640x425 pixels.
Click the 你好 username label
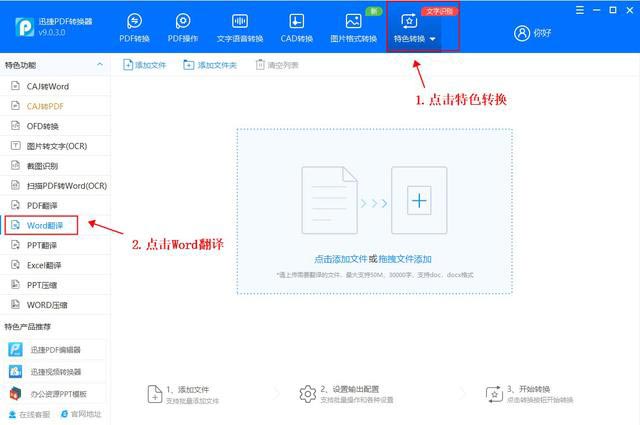[x=542, y=33]
